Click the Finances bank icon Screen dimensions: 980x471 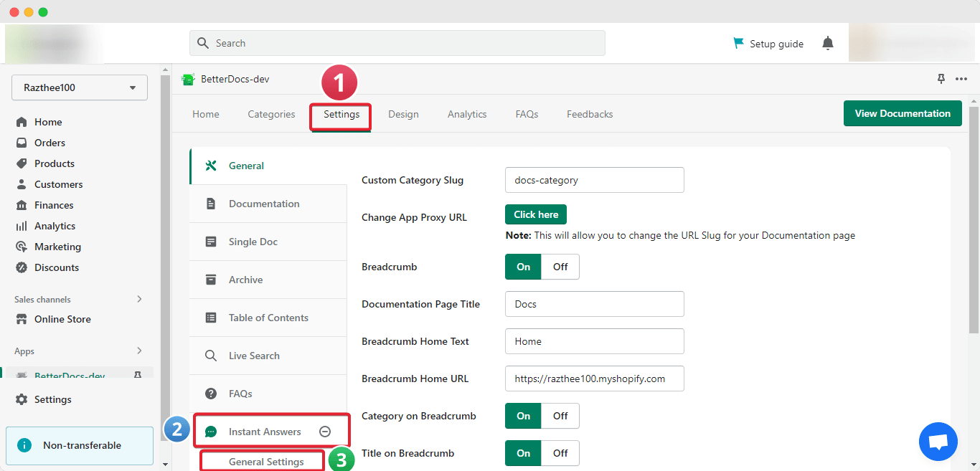pyautogui.click(x=22, y=205)
